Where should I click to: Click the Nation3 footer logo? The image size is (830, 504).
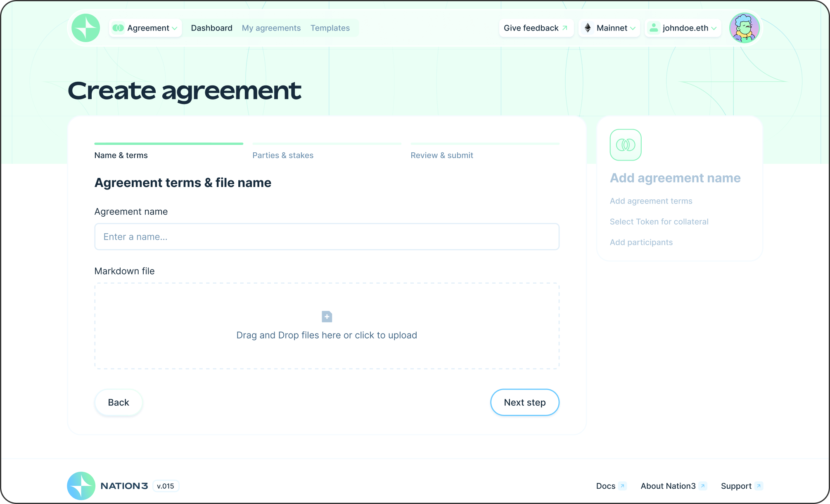[x=81, y=486]
